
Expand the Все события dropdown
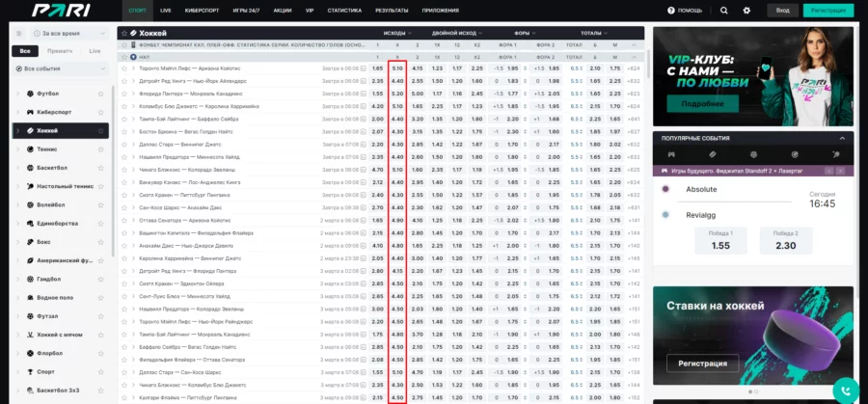point(64,69)
